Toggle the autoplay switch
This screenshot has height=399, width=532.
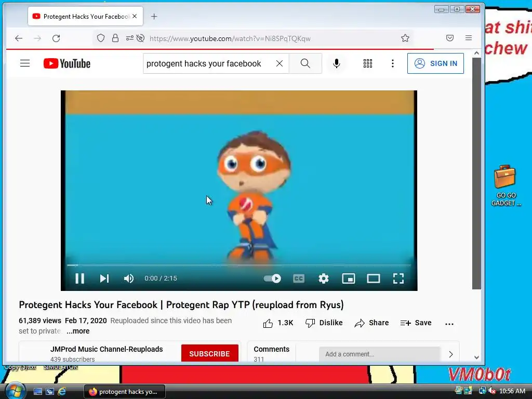pos(272,278)
